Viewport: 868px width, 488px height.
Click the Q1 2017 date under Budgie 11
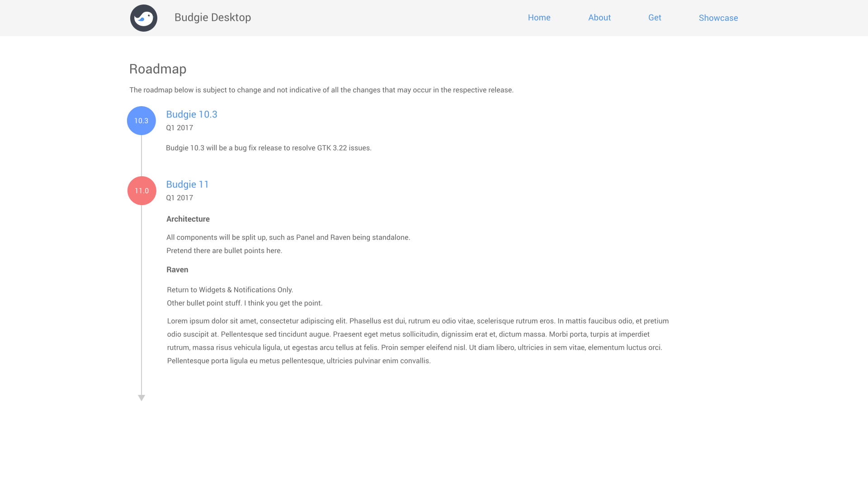point(179,198)
